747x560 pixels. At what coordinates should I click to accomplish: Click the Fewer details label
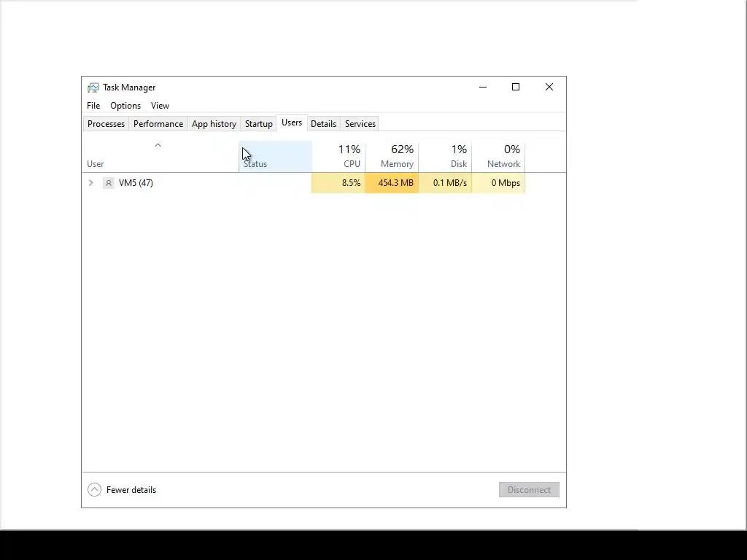tap(131, 489)
